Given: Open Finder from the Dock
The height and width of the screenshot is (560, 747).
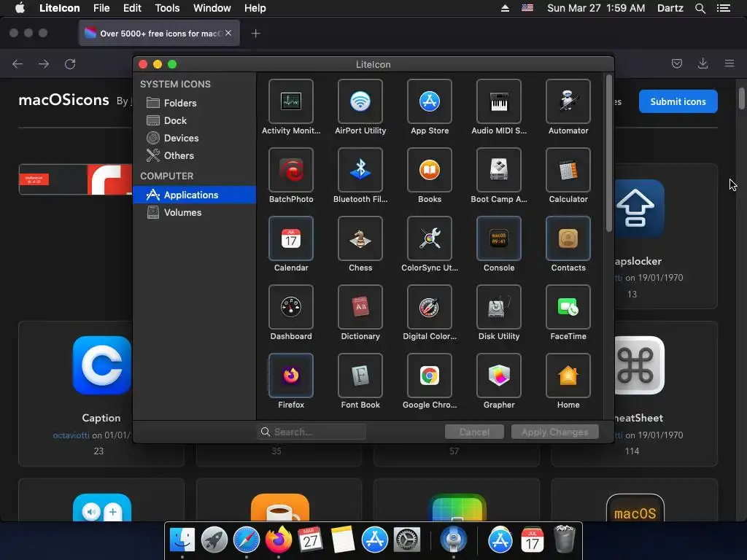Looking at the screenshot, I should 182,540.
